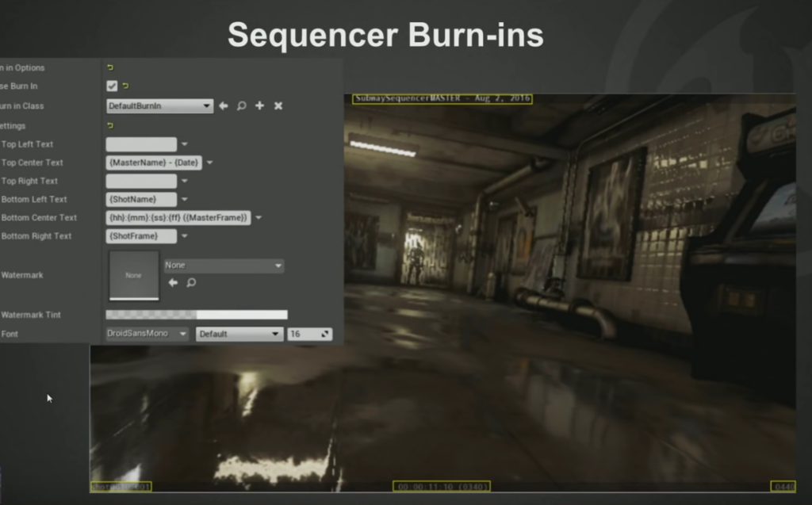812x505 pixels.
Task: Click the bottom center timecode burn-in overlay
Action: (x=441, y=486)
